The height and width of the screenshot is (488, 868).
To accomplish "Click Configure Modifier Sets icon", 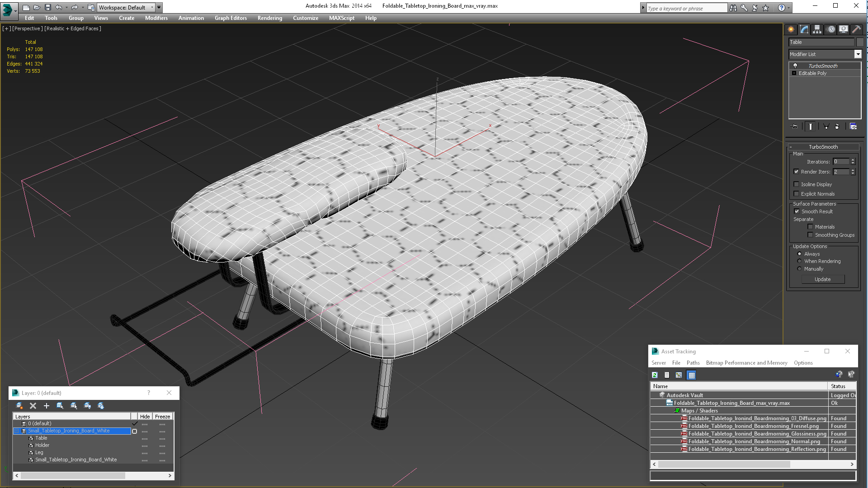I will [853, 127].
